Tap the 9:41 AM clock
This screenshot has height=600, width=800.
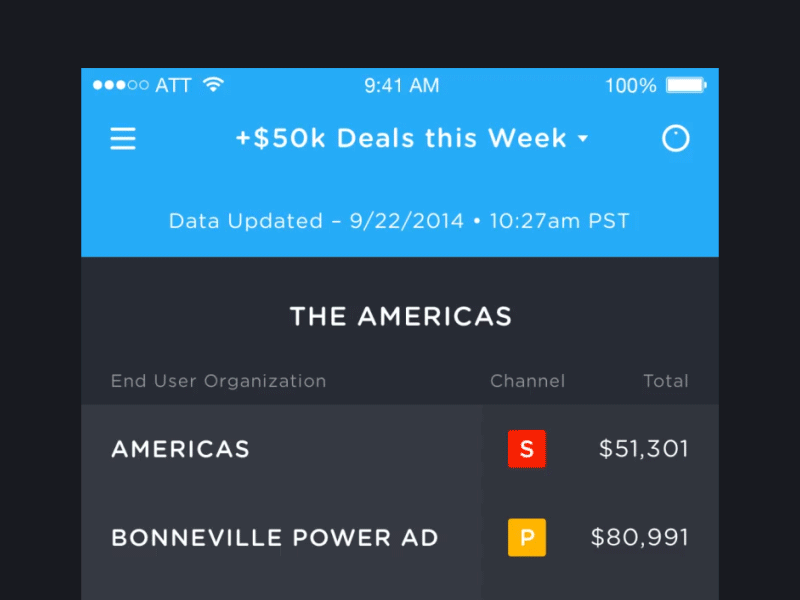click(401, 85)
